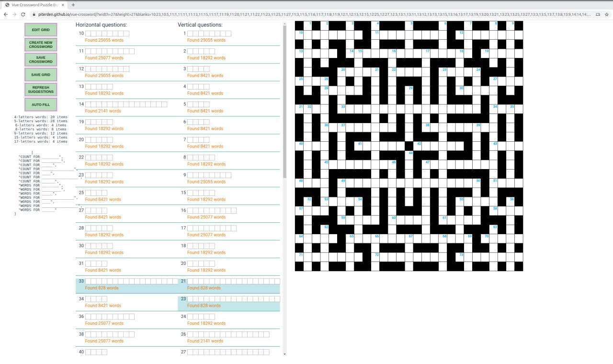The width and height of the screenshot is (613, 364).
Task: Select vertical question 1 input
Action: tap(209, 34)
